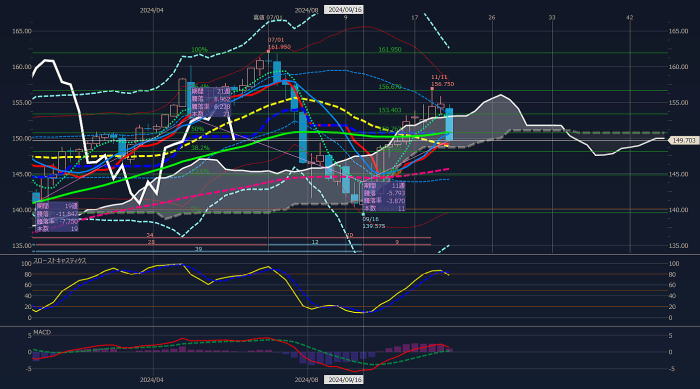Click 165.00 on the right price axis
The width and height of the screenshot is (700, 389).
pos(678,31)
